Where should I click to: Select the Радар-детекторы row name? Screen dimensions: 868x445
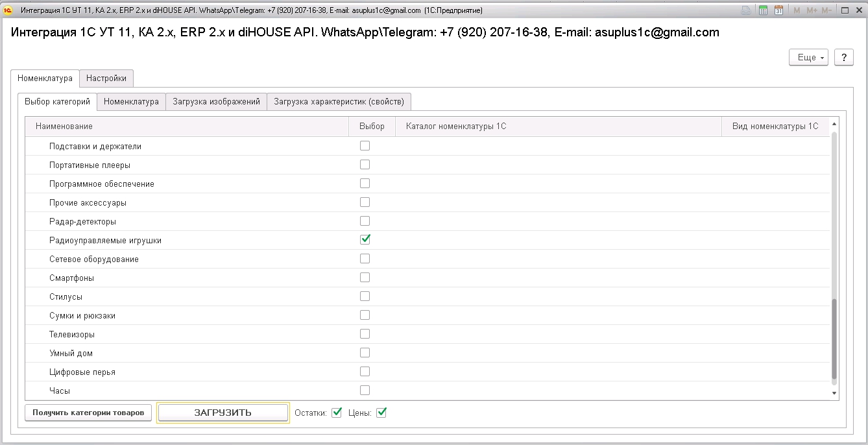pos(83,222)
